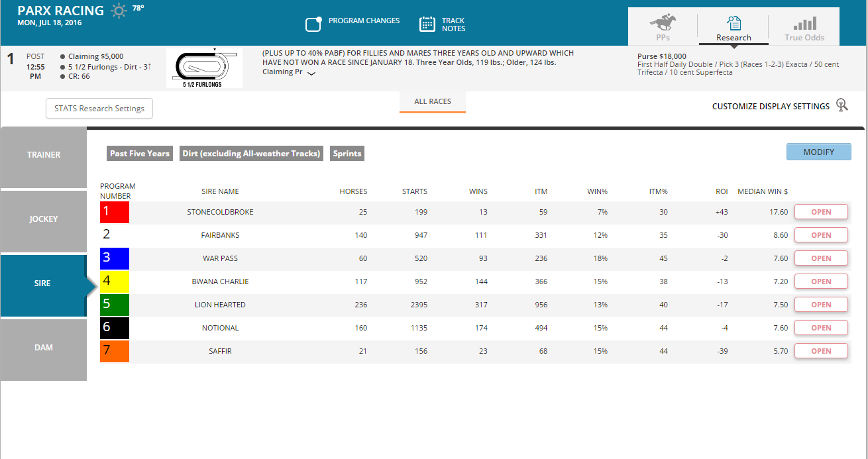Sort by ITM% column header
Viewport: 868px width, 459px height.
tap(658, 191)
